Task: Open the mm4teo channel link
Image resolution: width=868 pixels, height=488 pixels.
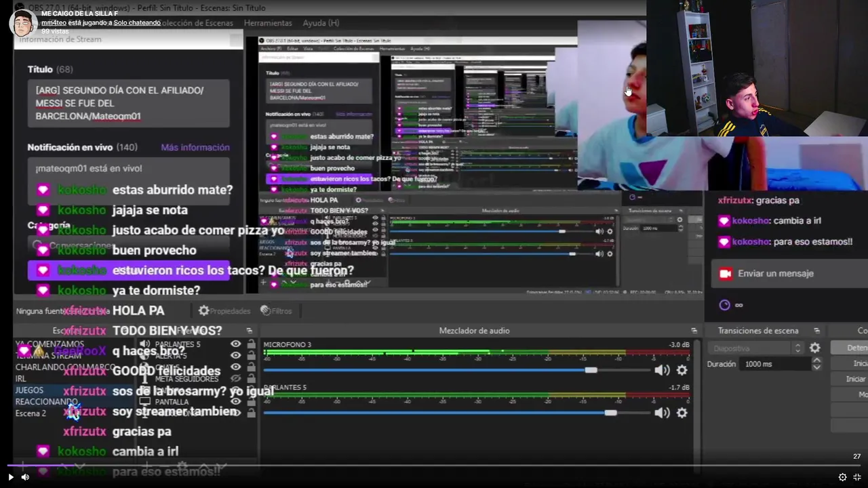Action: [54, 22]
